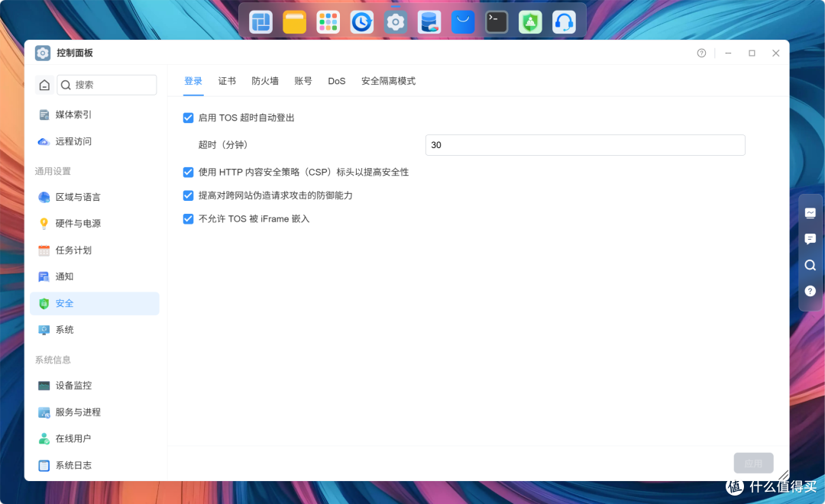Click the Control Panel gear dock icon

tap(396, 22)
